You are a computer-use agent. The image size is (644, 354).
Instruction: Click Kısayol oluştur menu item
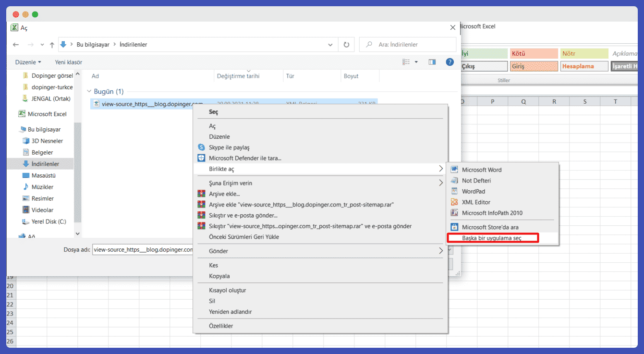pos(320,290)
